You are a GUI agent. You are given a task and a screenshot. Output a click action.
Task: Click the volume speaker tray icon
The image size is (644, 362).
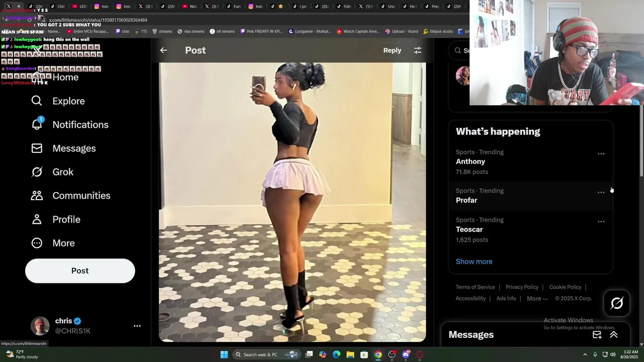[613, 354]
